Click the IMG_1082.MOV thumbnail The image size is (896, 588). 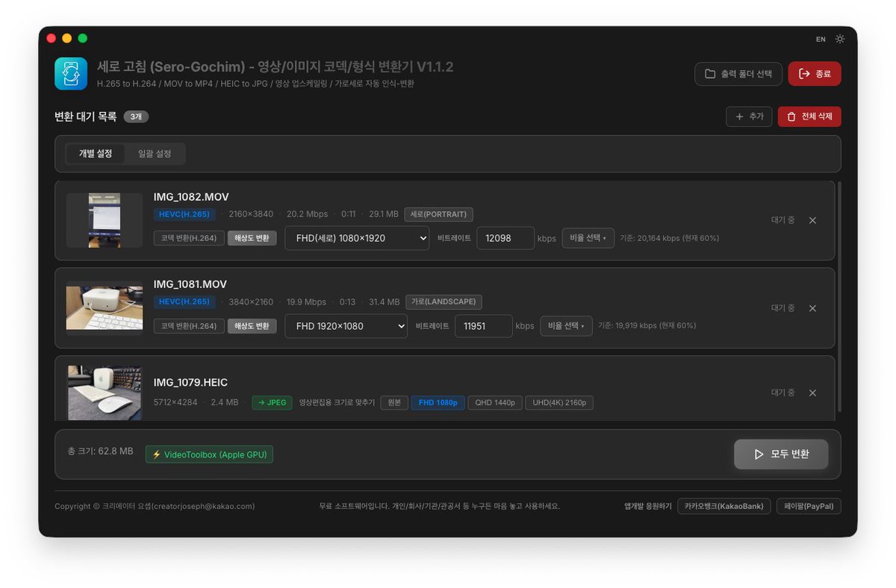[x=105, y=220]
